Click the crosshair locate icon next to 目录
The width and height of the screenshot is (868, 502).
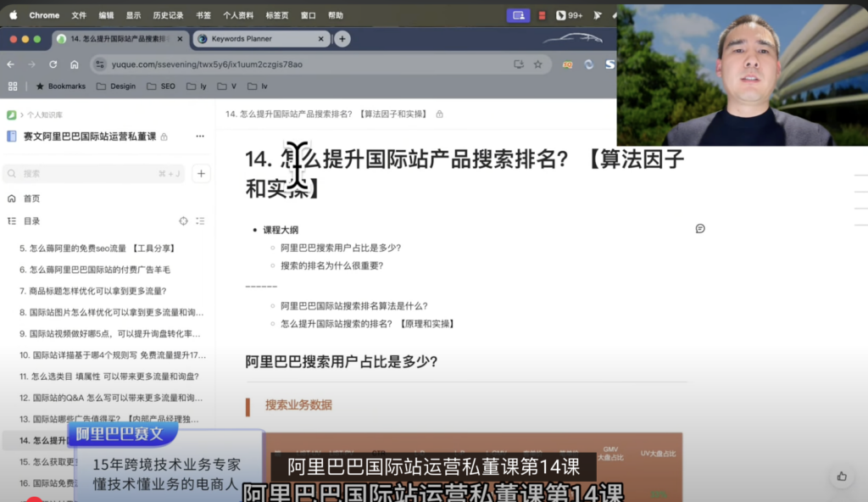pyautogui.click(x=183, y=221)
